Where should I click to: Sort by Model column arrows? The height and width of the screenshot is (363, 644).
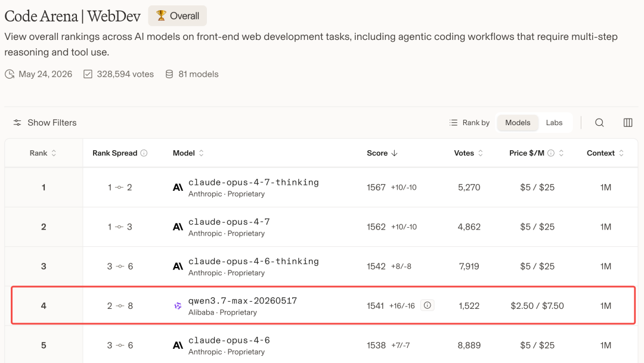click(202, 153)
